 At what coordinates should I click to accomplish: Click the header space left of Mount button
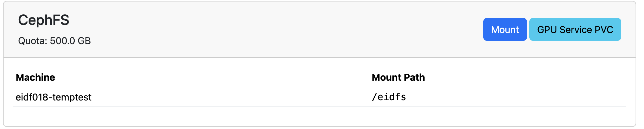point(286,29)
